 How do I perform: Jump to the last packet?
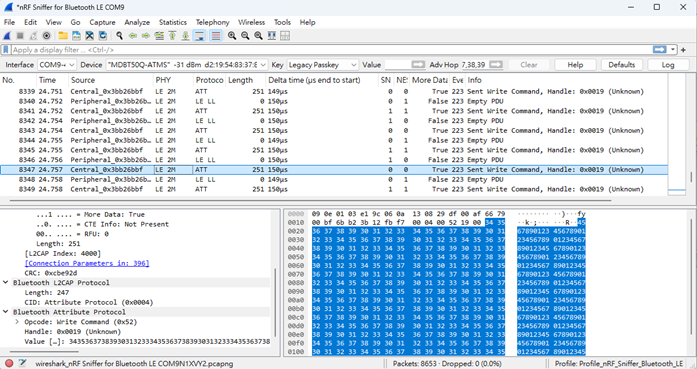[x=186, y=36]
